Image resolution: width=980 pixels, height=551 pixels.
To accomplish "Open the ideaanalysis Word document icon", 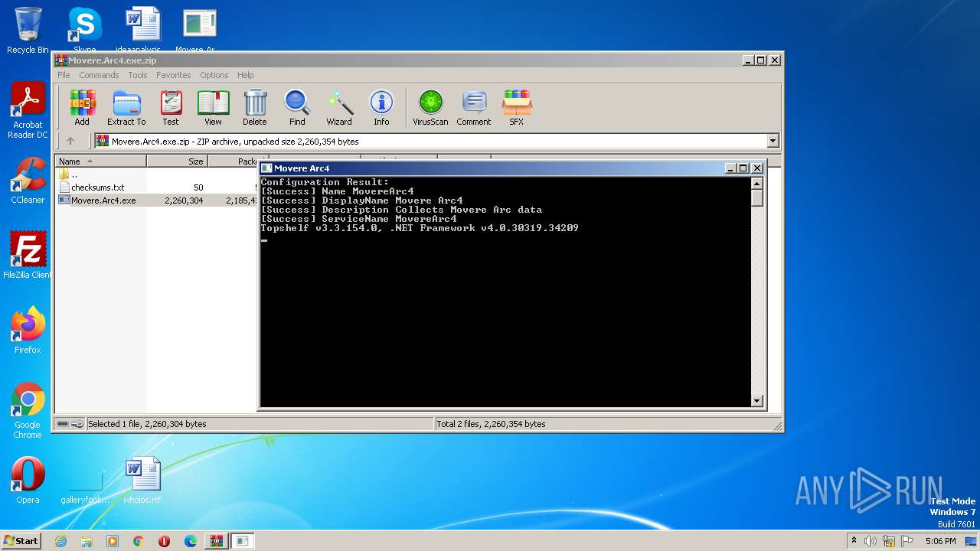I will pyautogui.click(x=142, y=29).
